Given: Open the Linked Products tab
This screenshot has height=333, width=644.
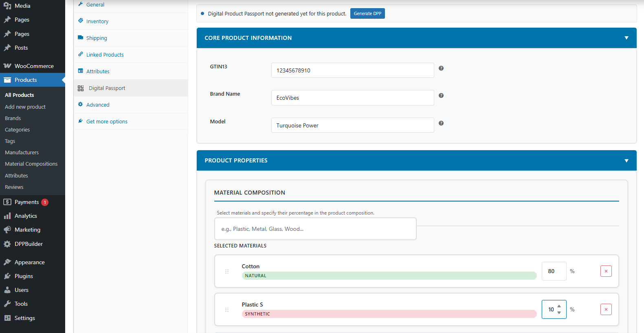Looking at the screenshot, I should click(x=105, y=55).
